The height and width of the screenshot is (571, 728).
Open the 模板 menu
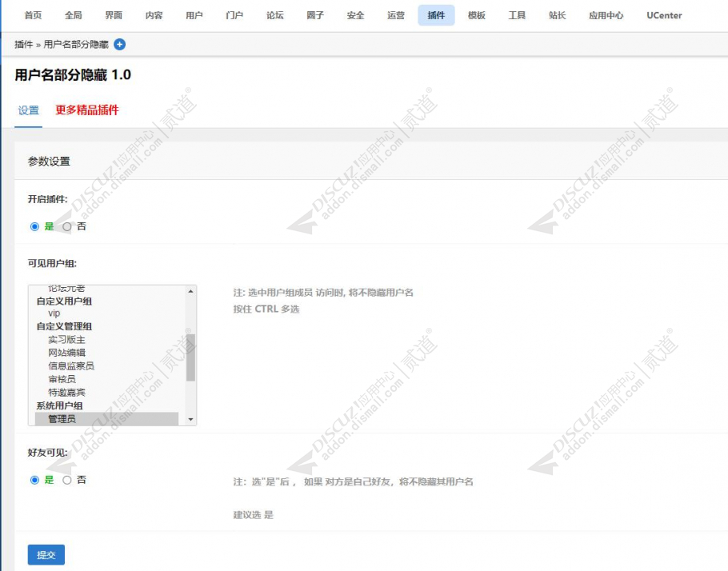[477, 15]
